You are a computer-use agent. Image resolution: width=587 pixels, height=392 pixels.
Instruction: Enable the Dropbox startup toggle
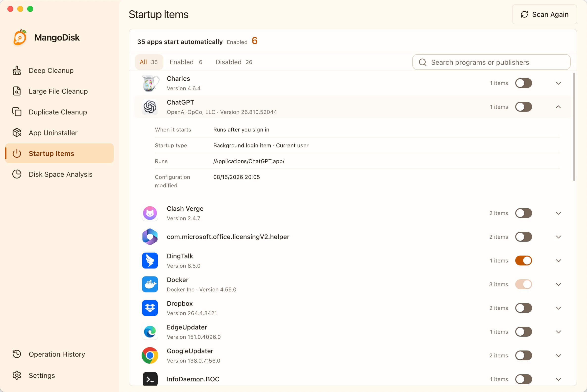(x=523, y=308)
